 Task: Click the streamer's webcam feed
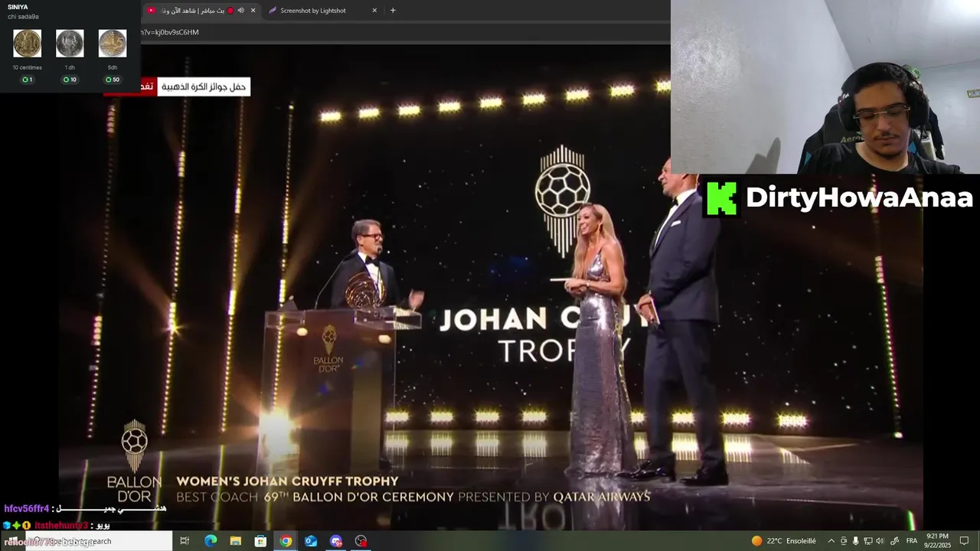point(825,86)
